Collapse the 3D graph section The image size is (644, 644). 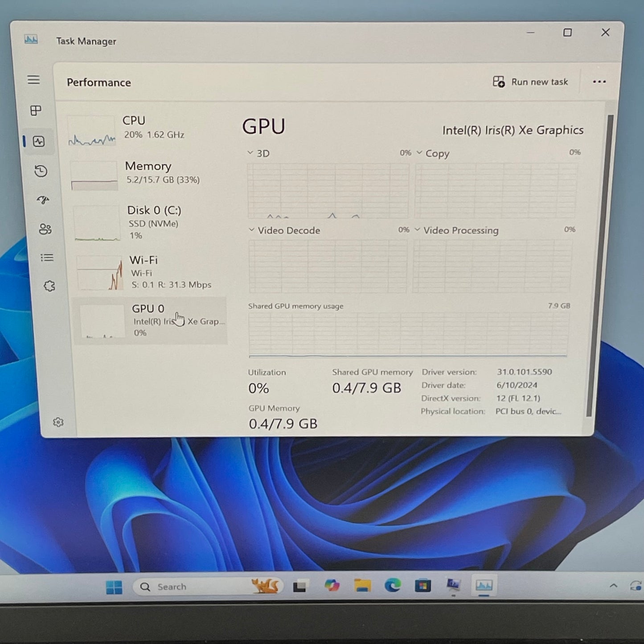click(251, 153)
